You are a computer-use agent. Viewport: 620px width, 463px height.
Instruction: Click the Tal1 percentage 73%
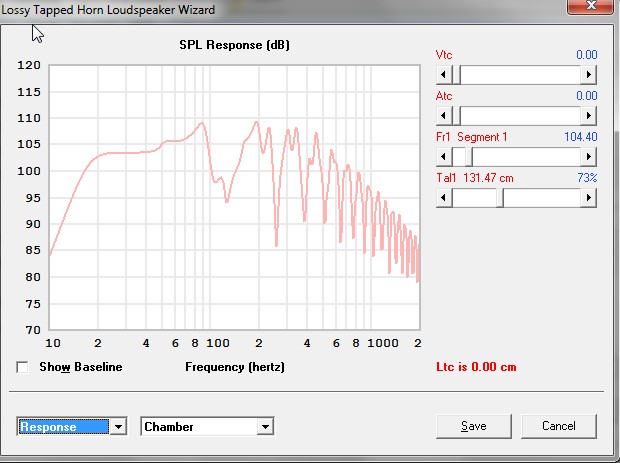587,178
